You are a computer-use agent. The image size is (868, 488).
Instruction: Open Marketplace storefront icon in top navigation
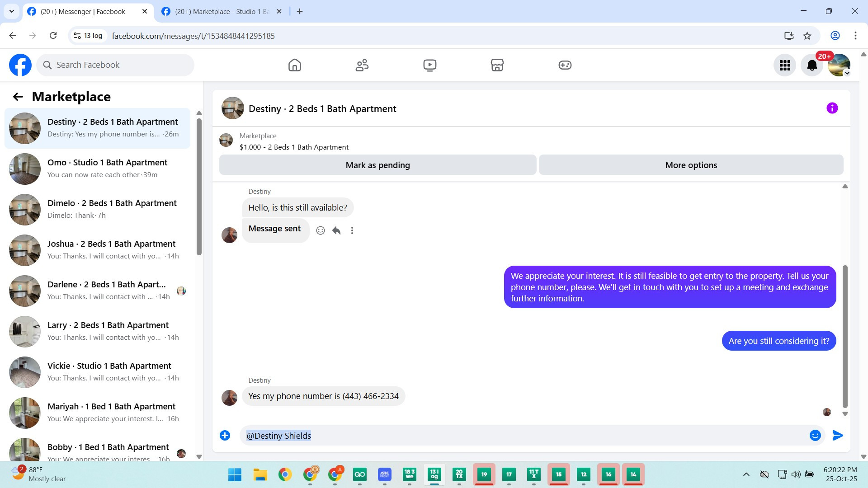(x=497, y=65)
